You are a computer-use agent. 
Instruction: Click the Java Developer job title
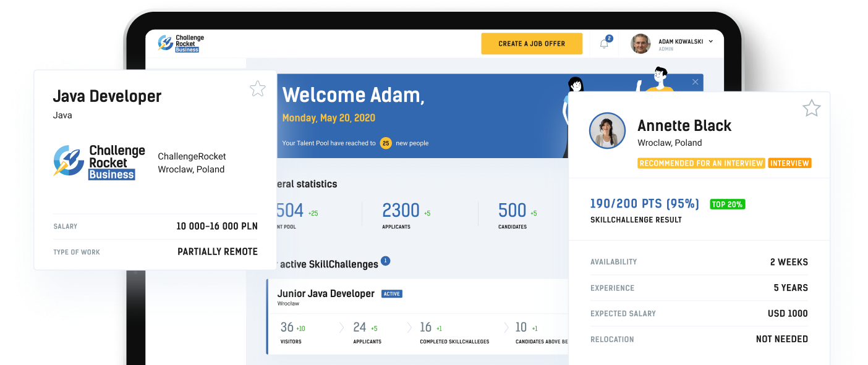(x=107, y=96)
